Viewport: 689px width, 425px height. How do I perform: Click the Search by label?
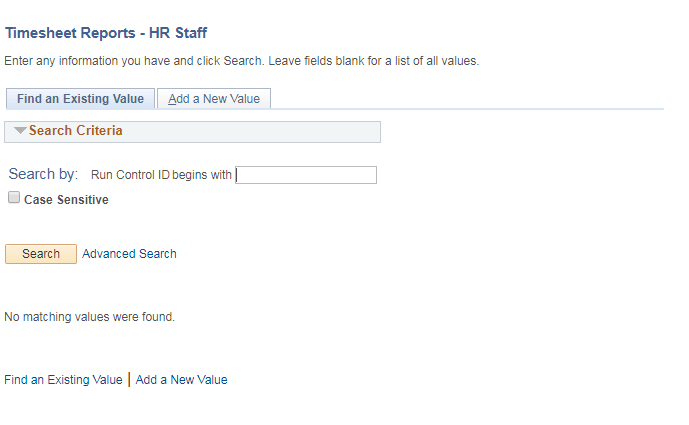pyautogui.click(x=43, y=174)
